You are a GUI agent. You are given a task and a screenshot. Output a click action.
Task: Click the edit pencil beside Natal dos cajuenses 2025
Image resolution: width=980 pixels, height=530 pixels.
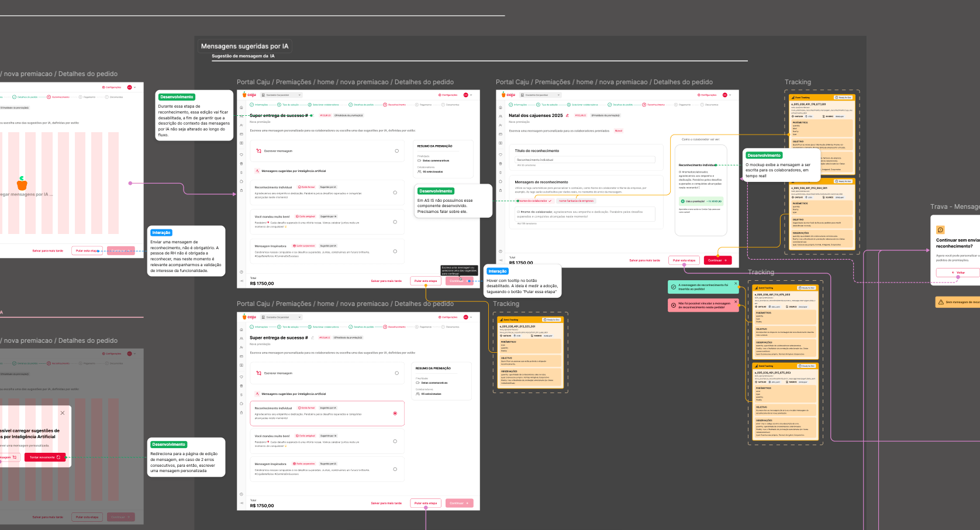coord(567,115)
